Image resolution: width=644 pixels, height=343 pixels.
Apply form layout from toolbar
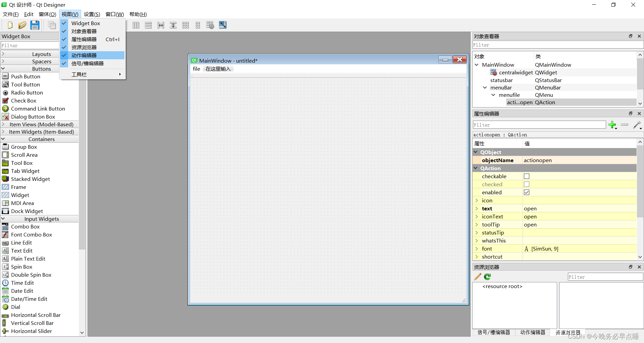(198, 25)
